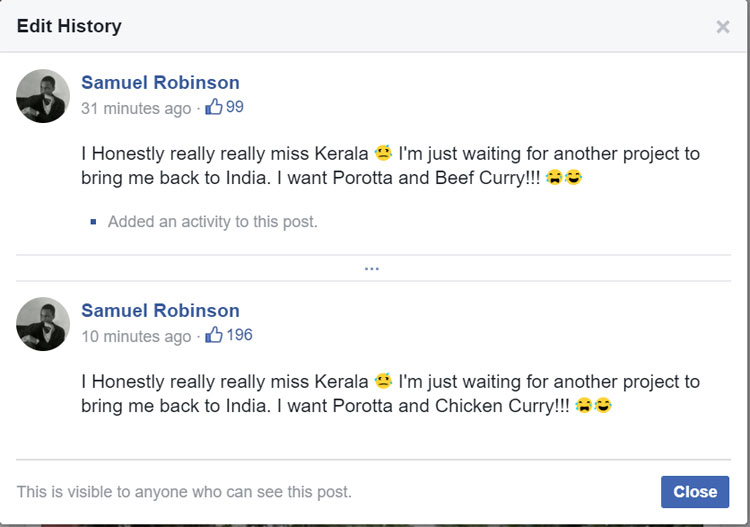Click the "31 minutes ago" timestamp
This screenshot has height=527, width=750.
[x=136, y=108]
